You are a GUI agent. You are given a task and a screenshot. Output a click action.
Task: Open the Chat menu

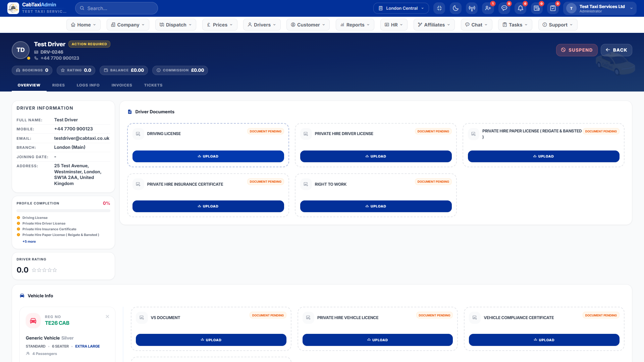tap(476, 24)
